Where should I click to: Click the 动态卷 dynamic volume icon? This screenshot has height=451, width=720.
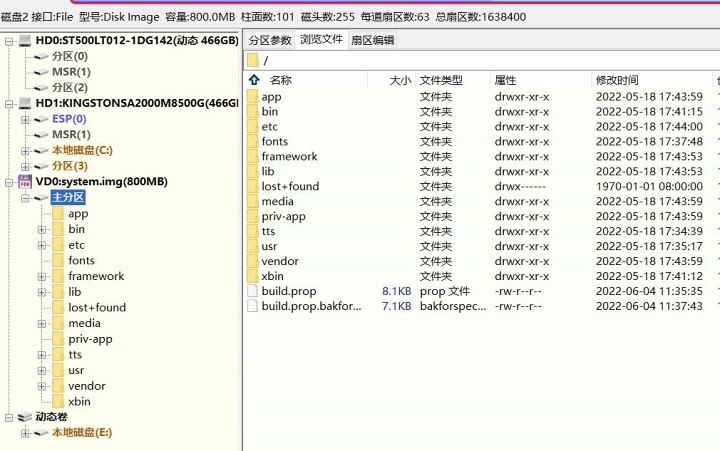tap(25, 417)
